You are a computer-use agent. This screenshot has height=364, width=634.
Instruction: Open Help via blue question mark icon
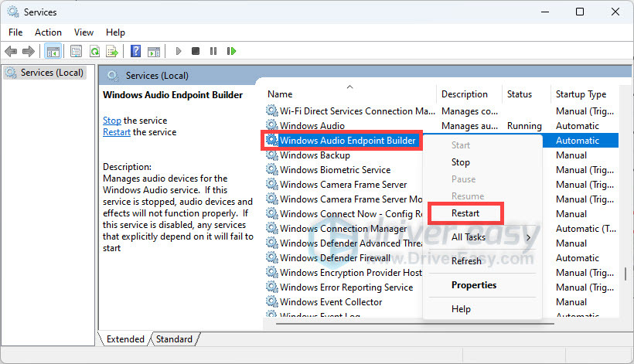[135, 51]
